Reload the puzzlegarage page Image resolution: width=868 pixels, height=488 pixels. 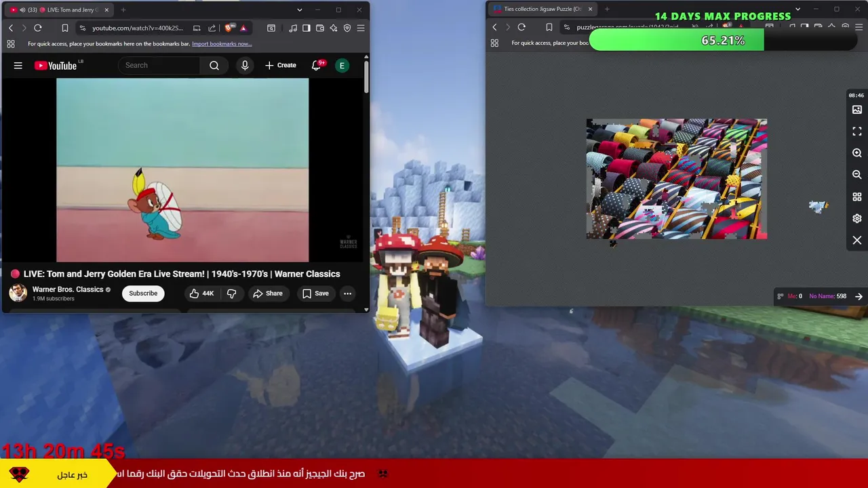click(x=521, y=27)
